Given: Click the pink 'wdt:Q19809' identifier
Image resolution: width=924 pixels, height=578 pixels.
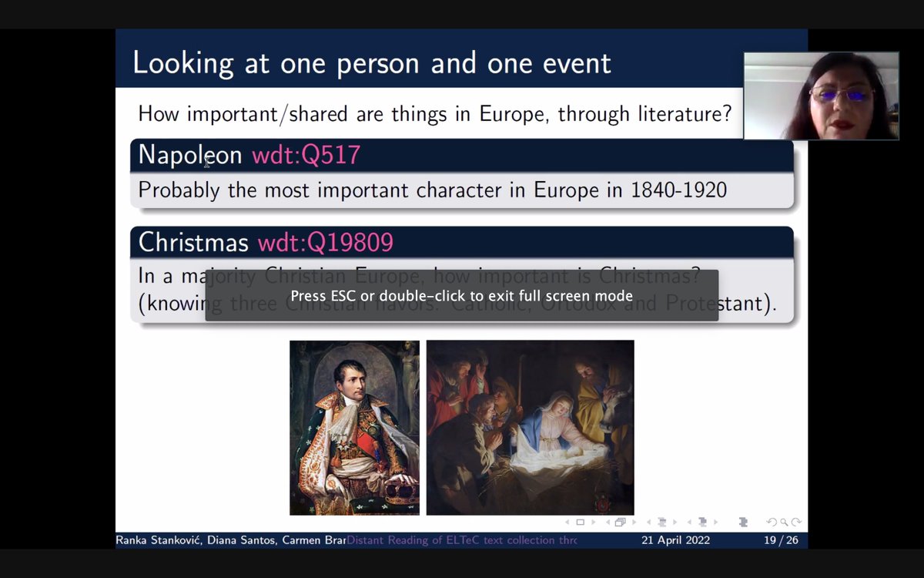Looking at the screenshot, I should pyautogui.click(x=325, y=243).
